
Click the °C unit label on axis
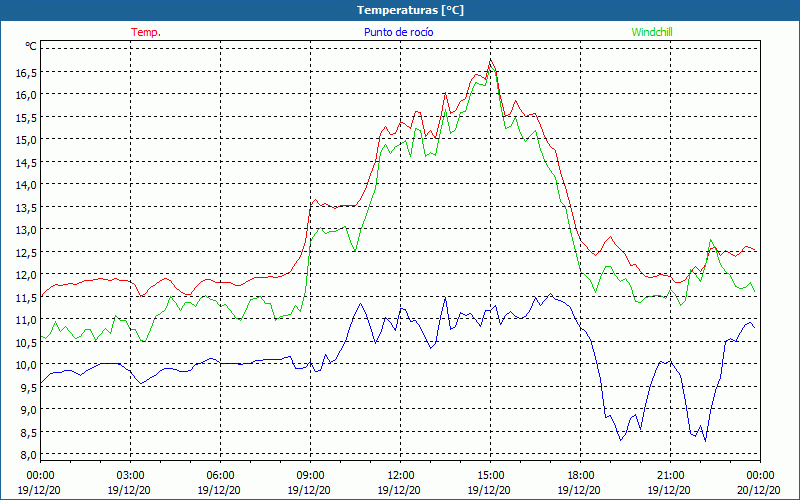coord(31,46)
